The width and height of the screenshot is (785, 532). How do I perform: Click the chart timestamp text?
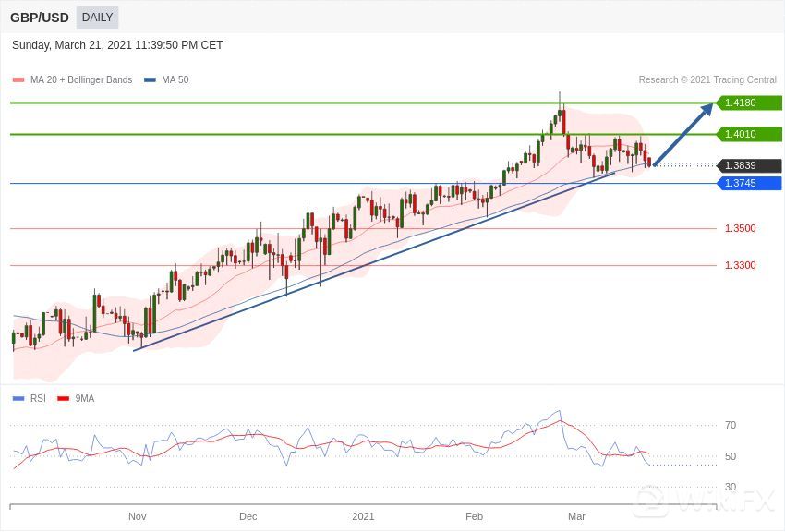[x=117, y=45]
